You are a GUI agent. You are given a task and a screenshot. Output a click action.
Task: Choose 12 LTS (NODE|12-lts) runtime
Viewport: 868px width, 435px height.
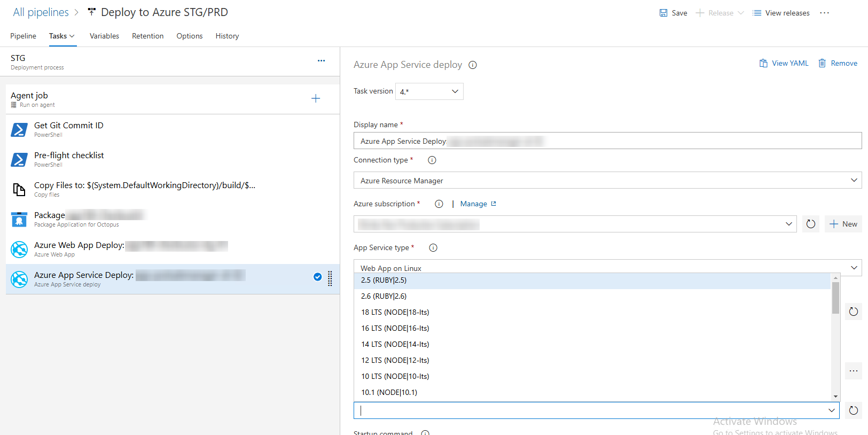click(592, 361)
